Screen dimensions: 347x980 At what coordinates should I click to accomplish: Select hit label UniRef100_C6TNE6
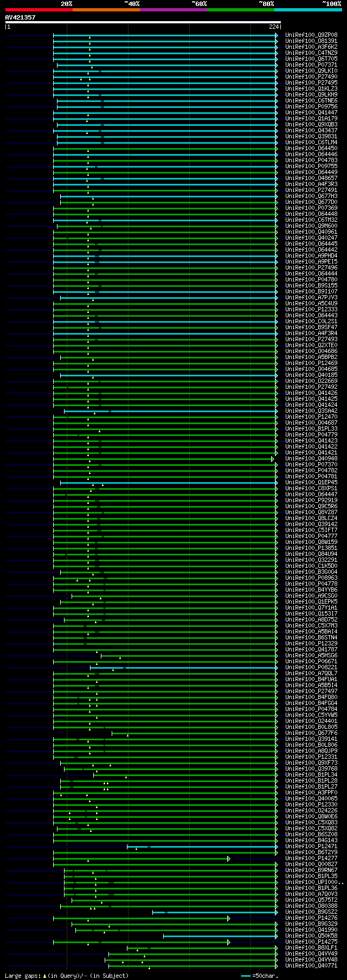point(311,101)
